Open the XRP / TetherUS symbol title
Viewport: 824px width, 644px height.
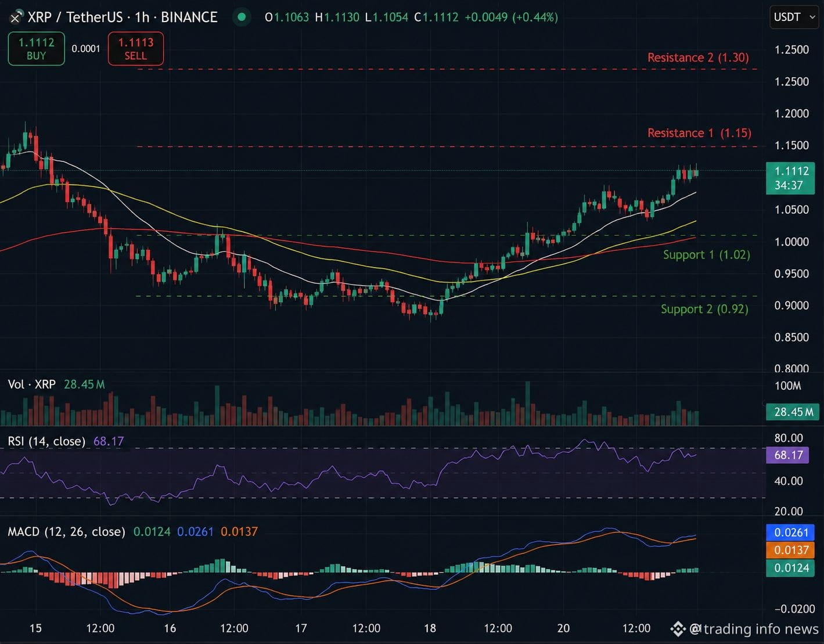123,17
